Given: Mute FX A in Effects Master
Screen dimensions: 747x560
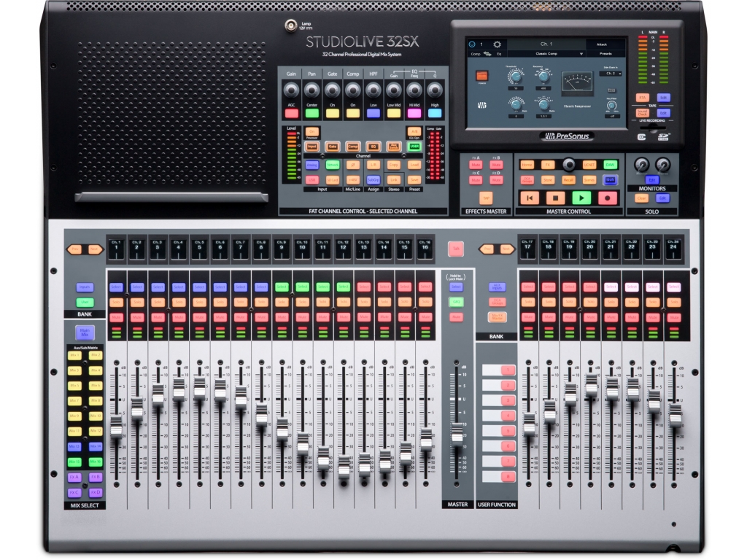Looking at the screenshot, I should tap(476, 165).
